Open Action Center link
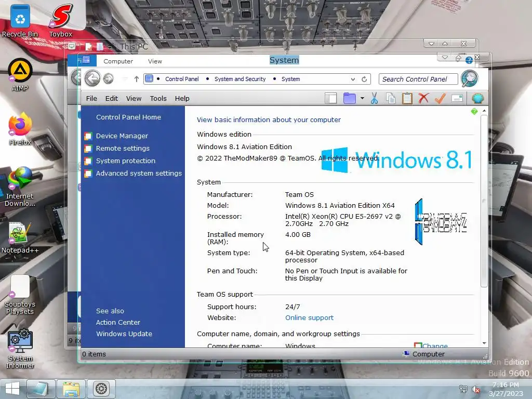The width and height of the screenshot is (532, 399). click(118, 322)
